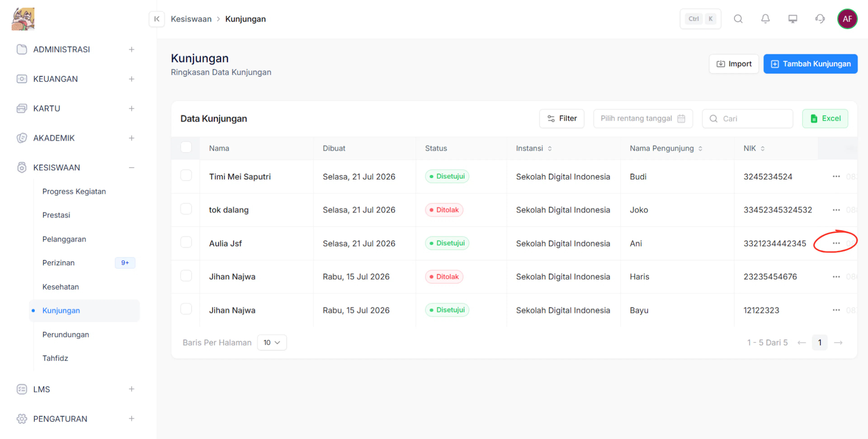Open the rows per page 10 dropdown
The height and width of the screenshot is (439, 868).
271,343
